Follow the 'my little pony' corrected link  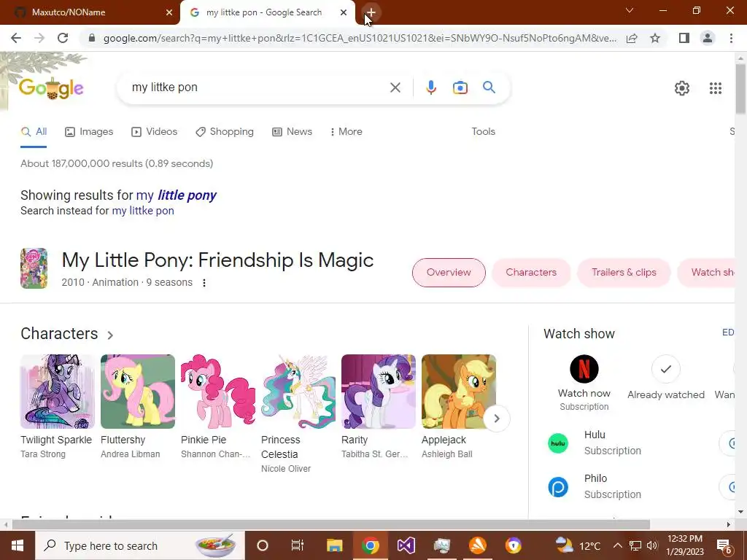177,195
